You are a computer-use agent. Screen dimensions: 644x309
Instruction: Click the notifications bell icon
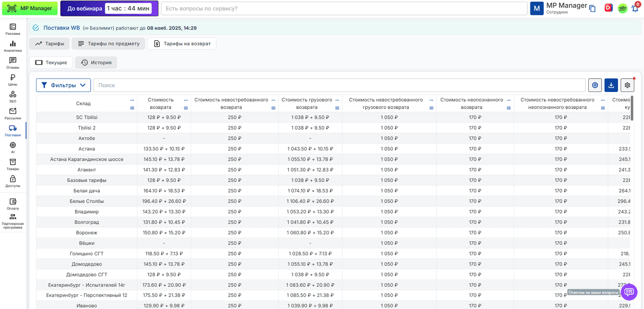(635, 8)
